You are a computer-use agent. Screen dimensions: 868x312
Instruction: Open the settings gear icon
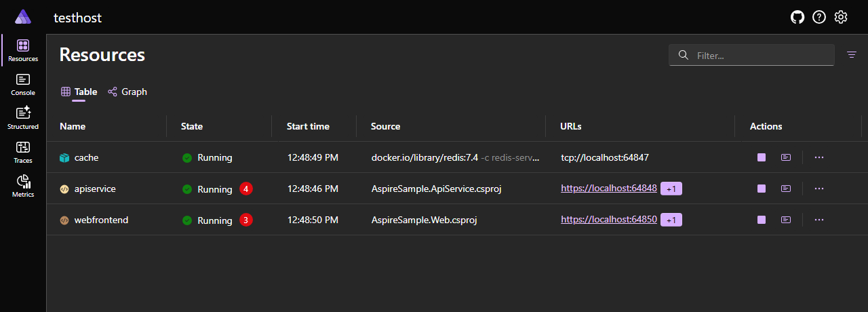841,18
